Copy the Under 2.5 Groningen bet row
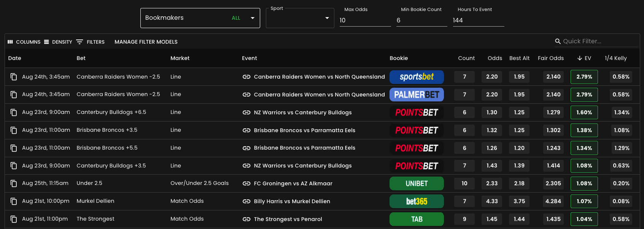 coord(14,183)
